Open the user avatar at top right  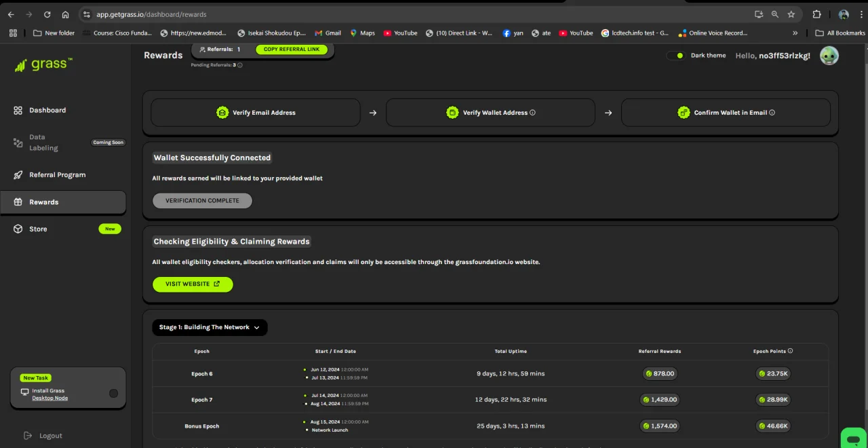pyautogui.click(x=829, y=56)
